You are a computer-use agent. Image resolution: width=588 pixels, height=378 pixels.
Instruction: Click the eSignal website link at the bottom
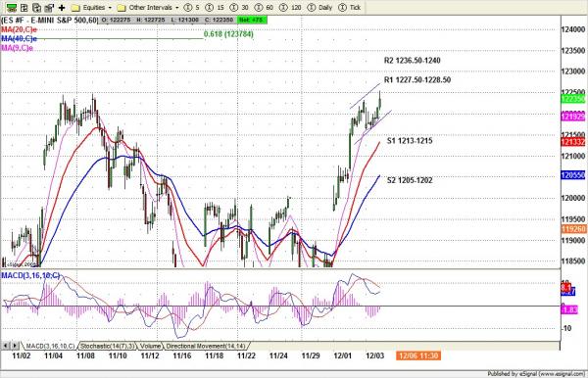(562, 374)
